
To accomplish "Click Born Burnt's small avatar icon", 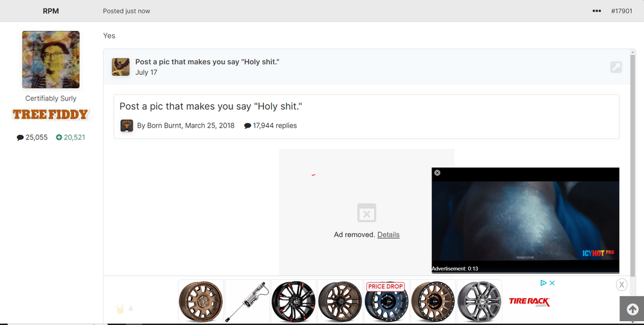I will 127,126.
